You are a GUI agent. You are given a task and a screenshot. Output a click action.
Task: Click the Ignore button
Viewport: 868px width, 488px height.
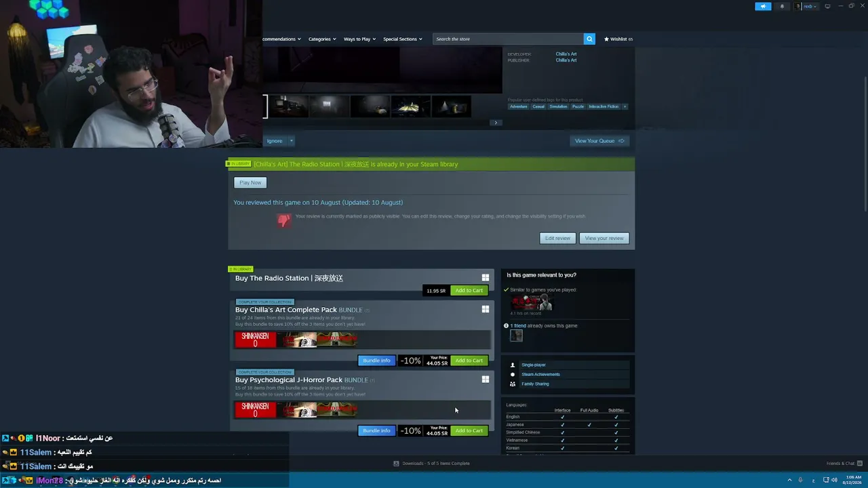click(275, 141)
